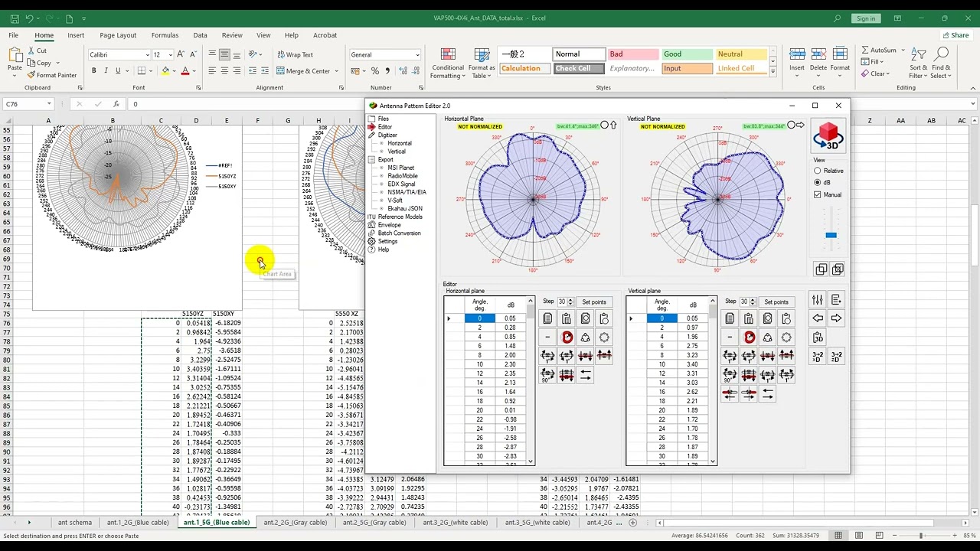Toggle Wrap Text in Excel
The image size is (980, 551).
click(295, 54)
